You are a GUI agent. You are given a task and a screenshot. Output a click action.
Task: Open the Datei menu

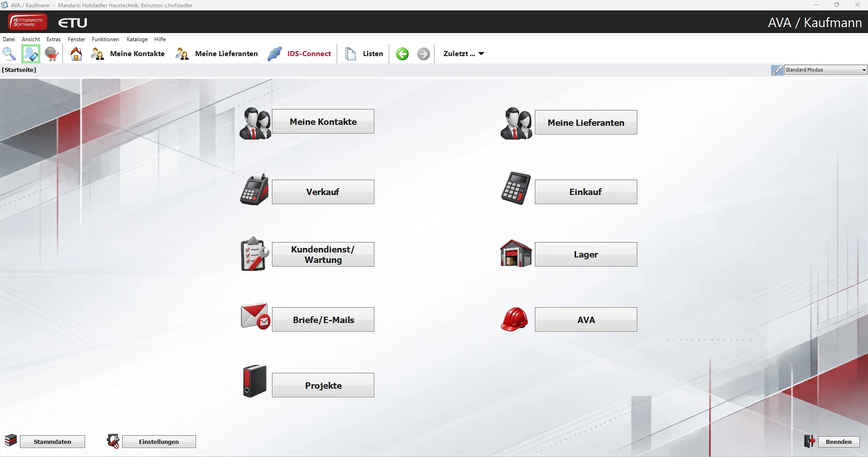point(9,39)
